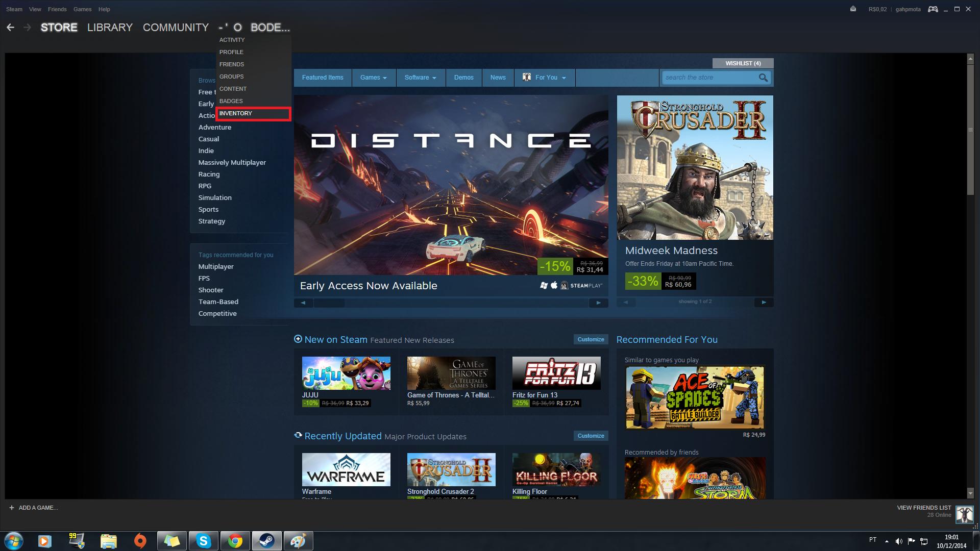Show next Midweek Madness offer arrow
This screenshot has height=551, width=980.
pyautogui.click(x=764, y=302)
